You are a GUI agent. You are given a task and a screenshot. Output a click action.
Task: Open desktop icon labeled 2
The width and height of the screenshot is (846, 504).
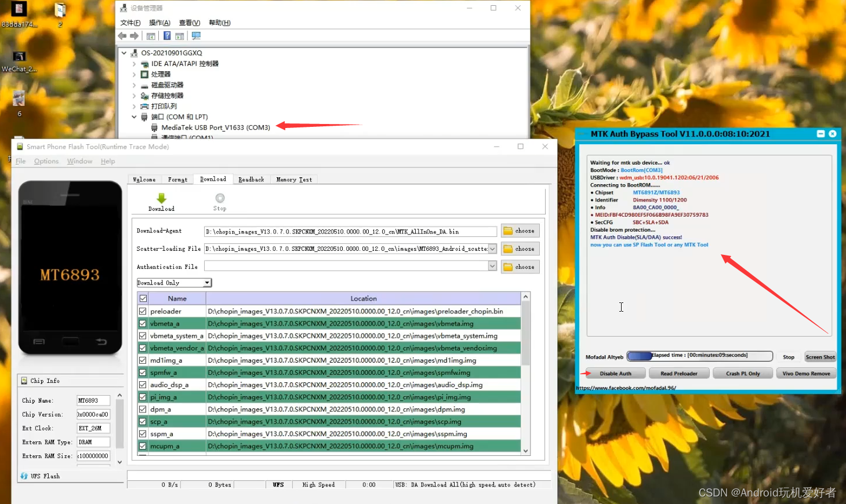[x=60, y=10]
